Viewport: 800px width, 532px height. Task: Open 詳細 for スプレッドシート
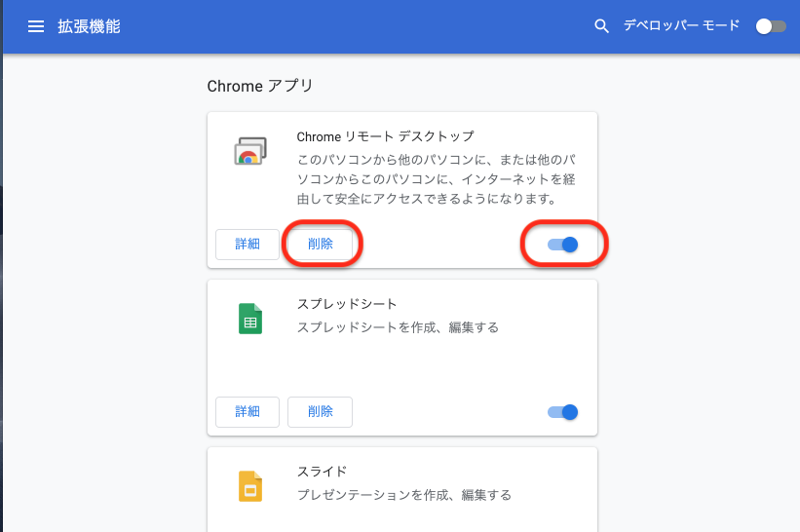click(x=248, y=411)
